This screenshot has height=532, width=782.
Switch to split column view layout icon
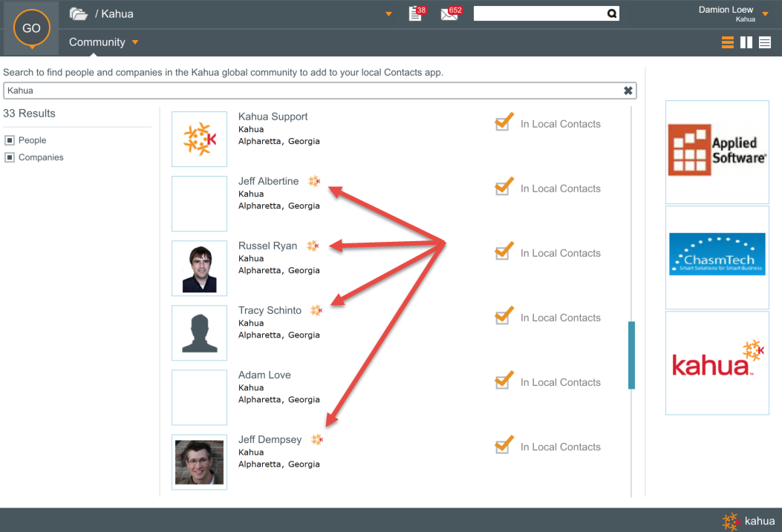pyautogui.click(x=746, y=42)
